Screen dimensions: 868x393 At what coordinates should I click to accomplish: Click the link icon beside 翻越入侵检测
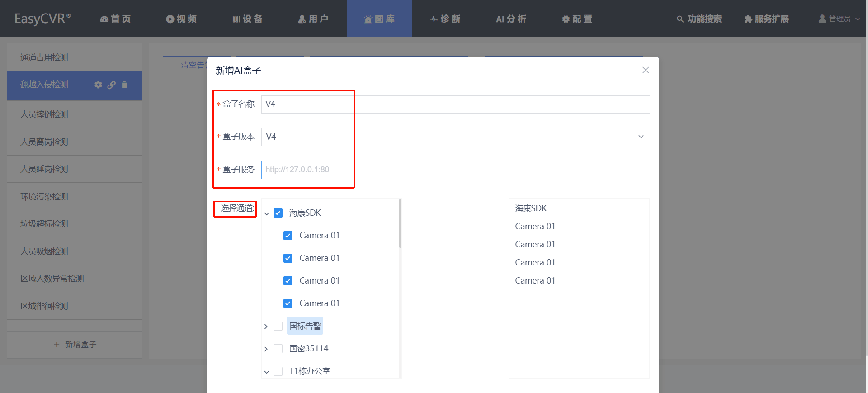click(111, 85)
